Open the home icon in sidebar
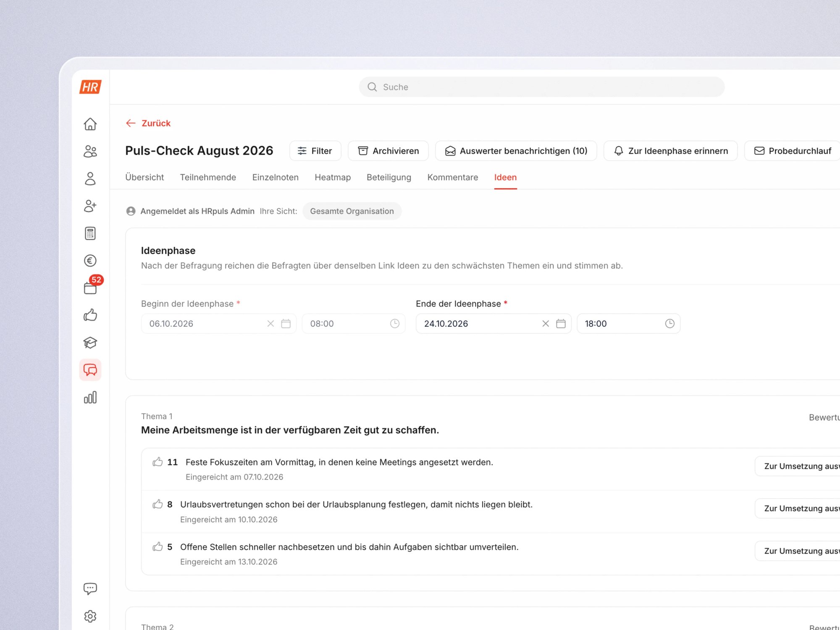 (x=90, y=124)
